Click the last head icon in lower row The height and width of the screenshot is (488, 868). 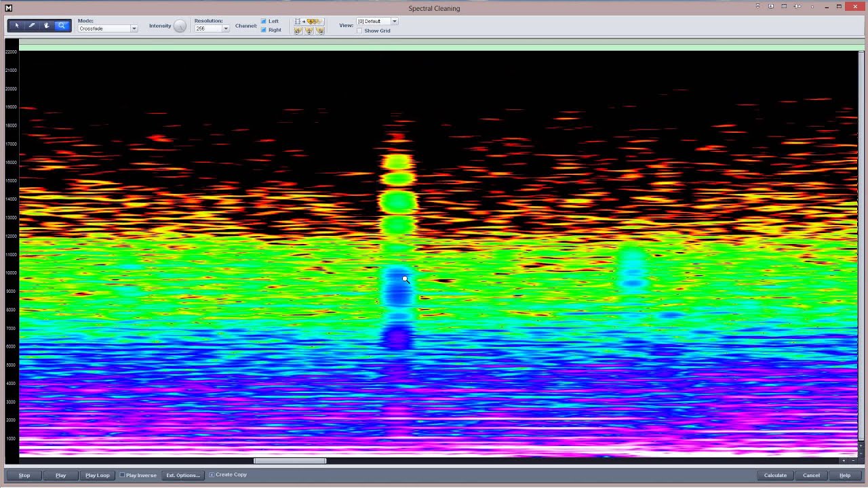coord(320,30)
